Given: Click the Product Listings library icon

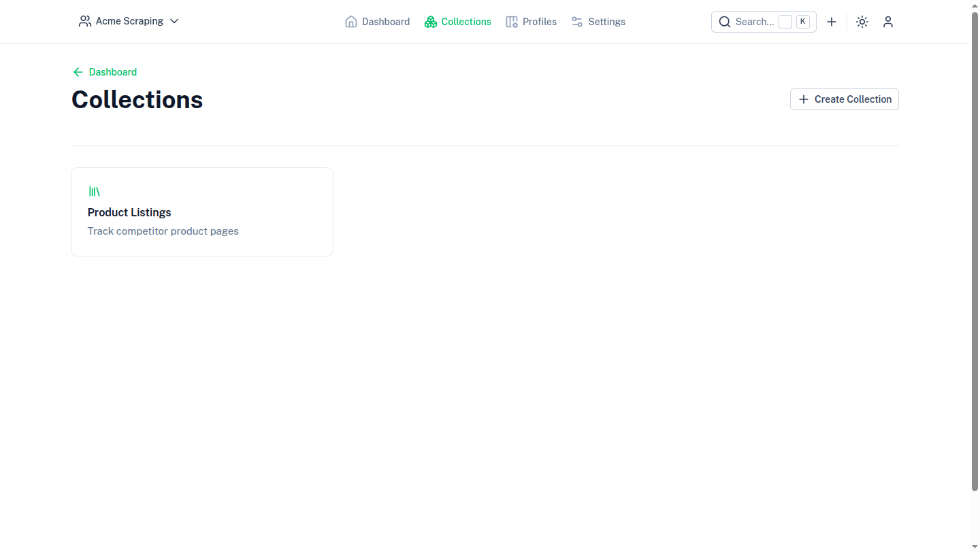Looking at the screenshot, I should 94,192.
